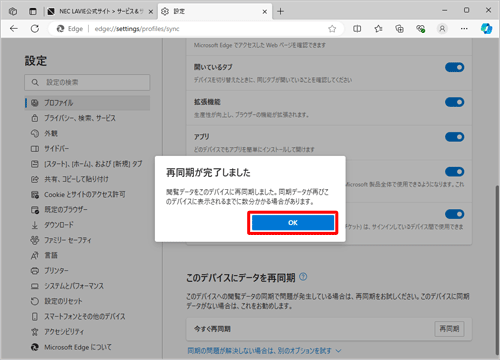Click the 今すぐ再同期 row label
Screen dimensions: 500x360
212,329
